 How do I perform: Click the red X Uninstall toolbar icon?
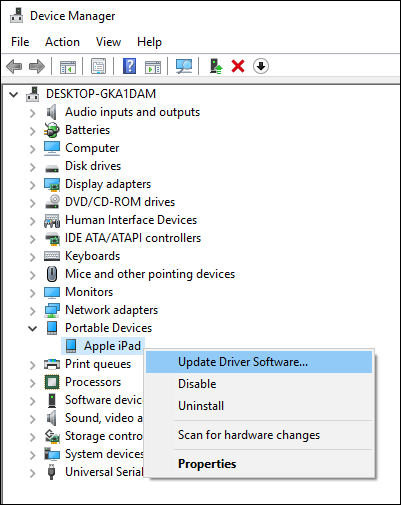click(x=238, y=66)
